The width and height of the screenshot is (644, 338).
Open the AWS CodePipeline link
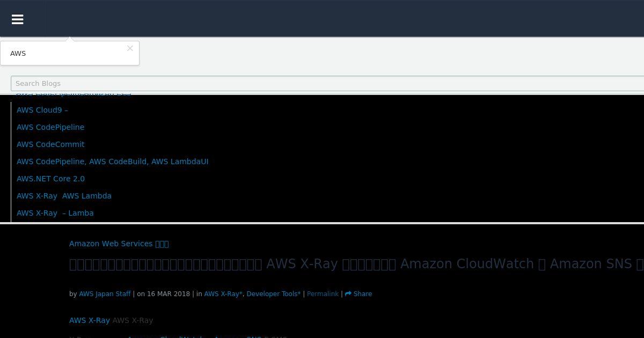coord(50,127)
